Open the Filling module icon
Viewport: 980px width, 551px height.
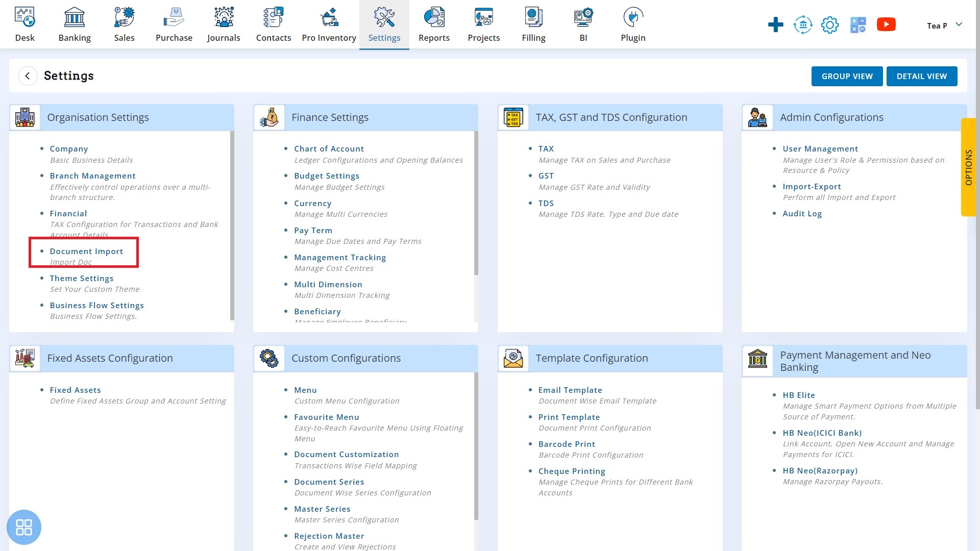pos(533,17)
